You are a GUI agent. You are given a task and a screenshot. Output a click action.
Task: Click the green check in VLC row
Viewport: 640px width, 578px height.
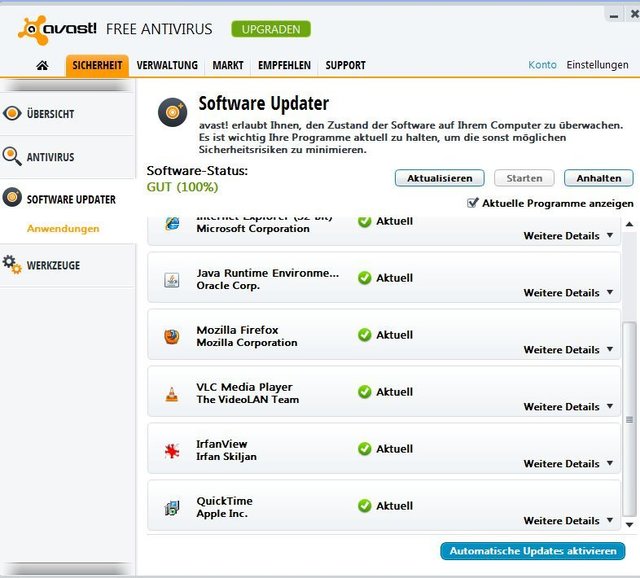pos(364,392)
